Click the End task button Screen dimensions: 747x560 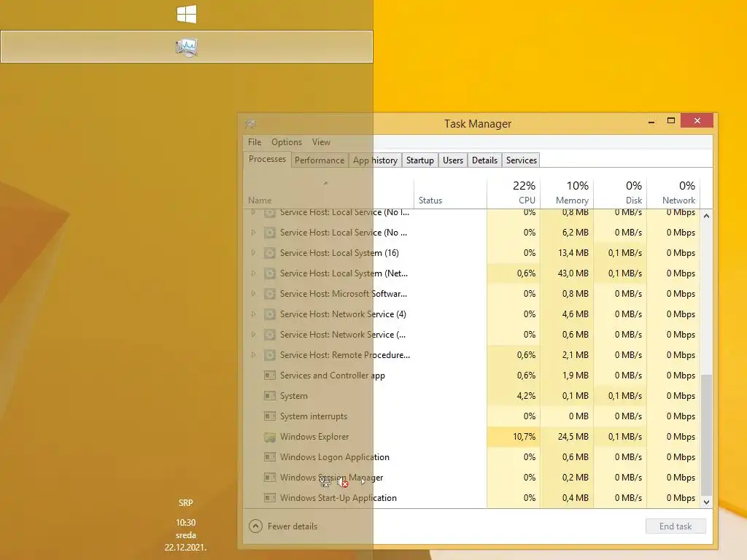coord(676,526)
